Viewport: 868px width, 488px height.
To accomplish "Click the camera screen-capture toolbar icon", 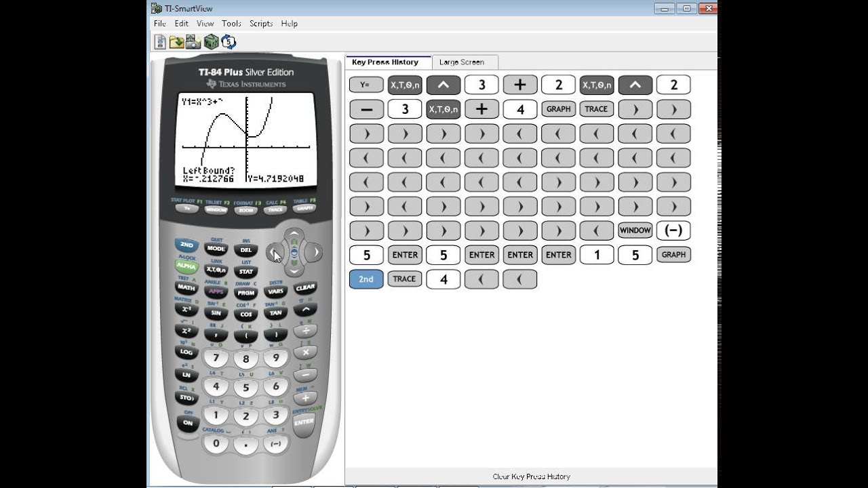I will coord(193,42).
